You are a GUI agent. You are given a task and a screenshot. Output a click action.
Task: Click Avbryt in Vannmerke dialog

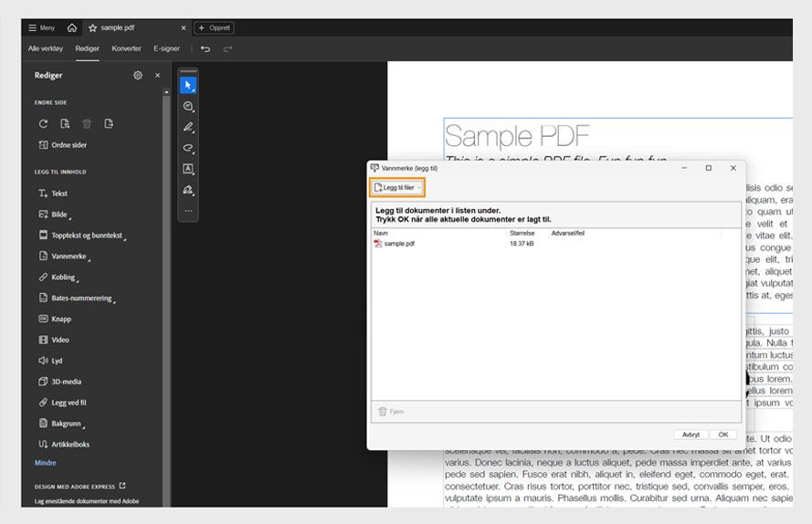point(691,435)
